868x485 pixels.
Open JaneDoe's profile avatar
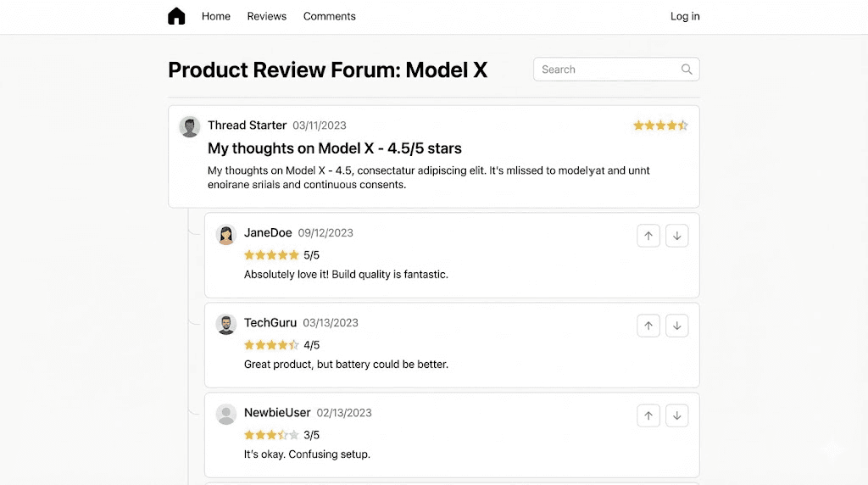click(225, 235)
